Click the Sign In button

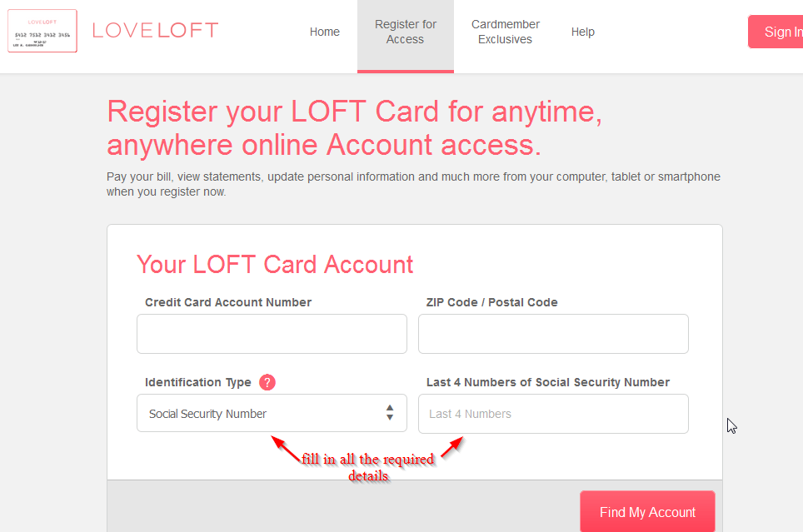coord(780,31)
